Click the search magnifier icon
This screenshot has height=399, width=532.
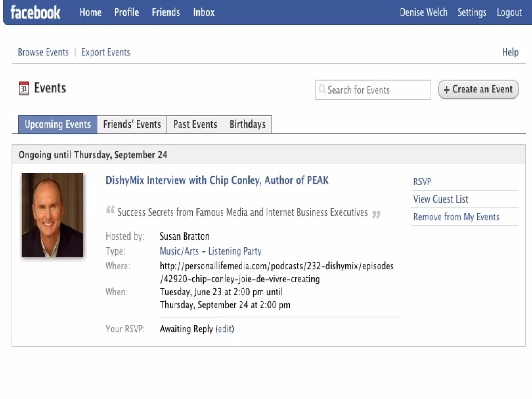(322, 89)
